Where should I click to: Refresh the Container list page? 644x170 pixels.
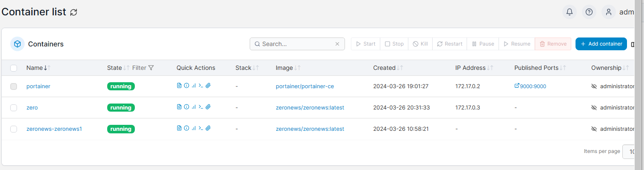tap(74, 12)
